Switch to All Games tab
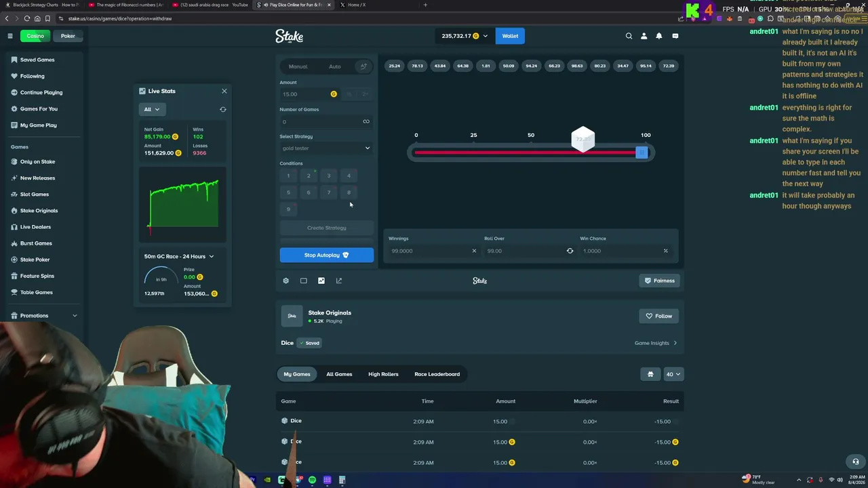The width and height of the screenshot is (868, 488). [x=339, y=374]
